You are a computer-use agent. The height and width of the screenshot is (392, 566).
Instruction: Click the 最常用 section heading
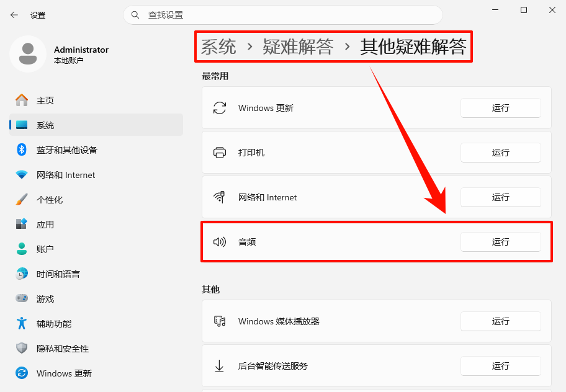point(215,76)
